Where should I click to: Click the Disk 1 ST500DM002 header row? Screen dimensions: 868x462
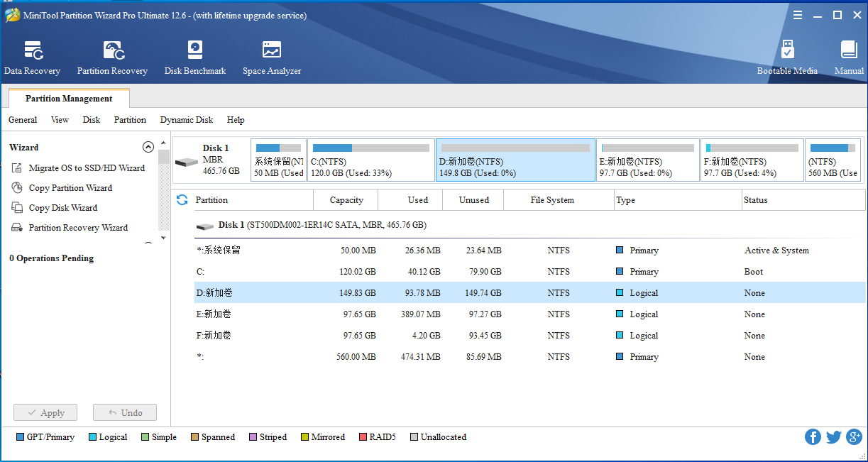pos(529,225)
